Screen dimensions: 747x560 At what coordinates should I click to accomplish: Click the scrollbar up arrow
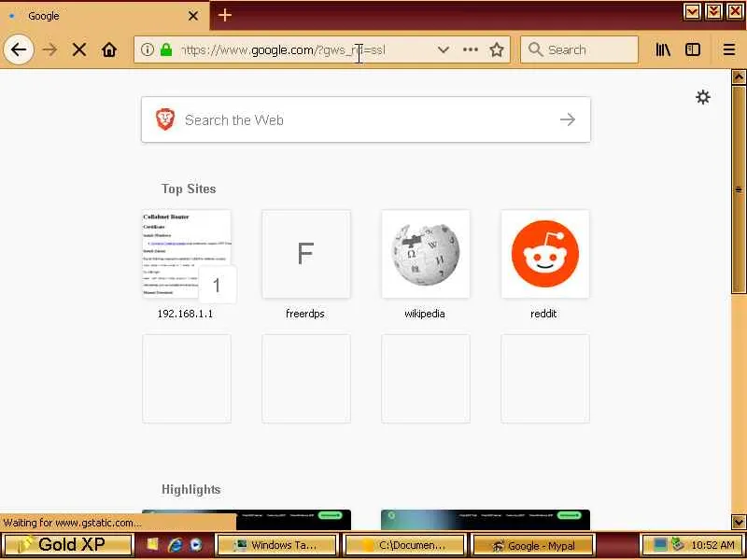[739, 77]
